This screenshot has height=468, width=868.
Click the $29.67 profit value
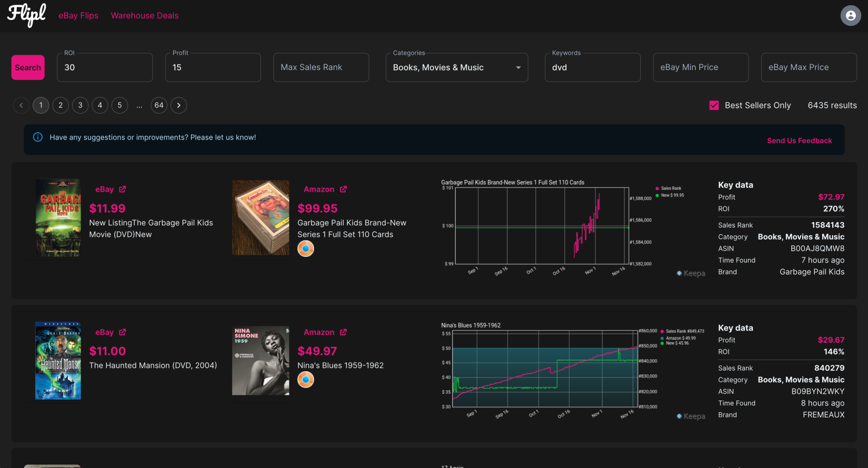(831, 340)
